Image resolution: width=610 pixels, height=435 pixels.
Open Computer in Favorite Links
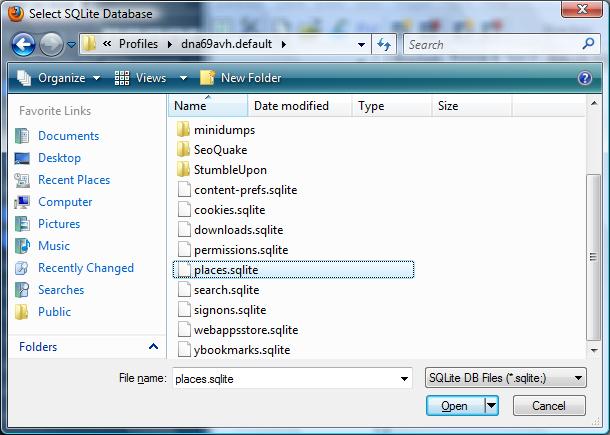click(x=65, y=202)
